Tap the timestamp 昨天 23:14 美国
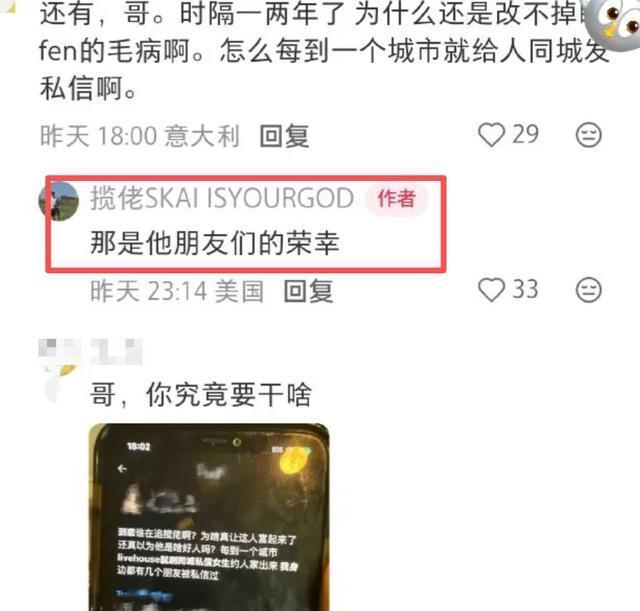 [177, 291]
